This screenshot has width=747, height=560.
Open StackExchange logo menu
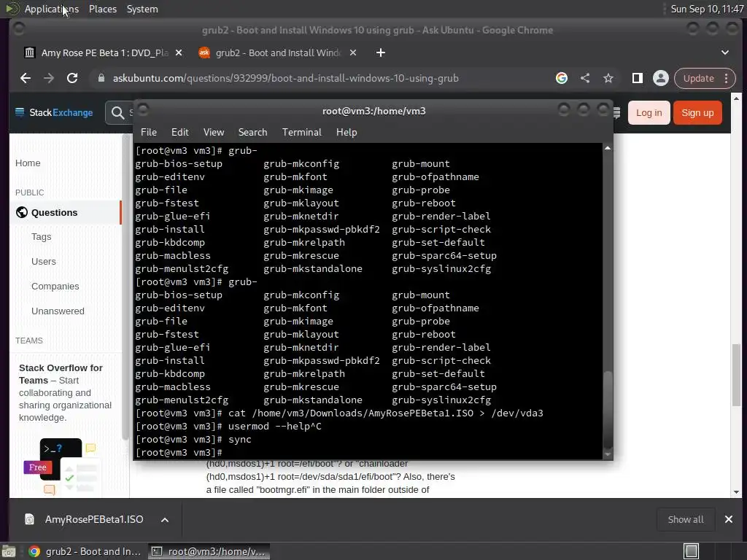pos(54,112)
